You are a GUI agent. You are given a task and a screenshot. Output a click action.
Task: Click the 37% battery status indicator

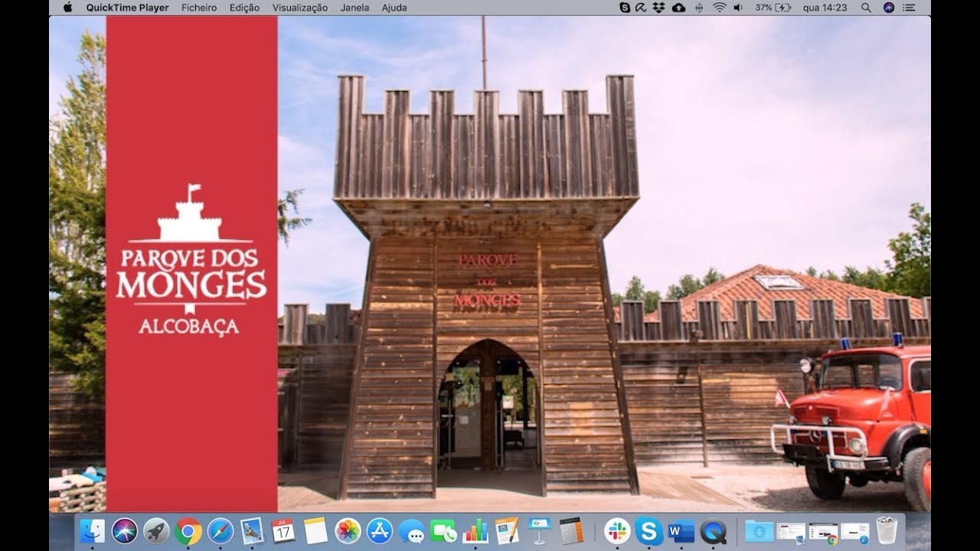click(x=773, y=8)
